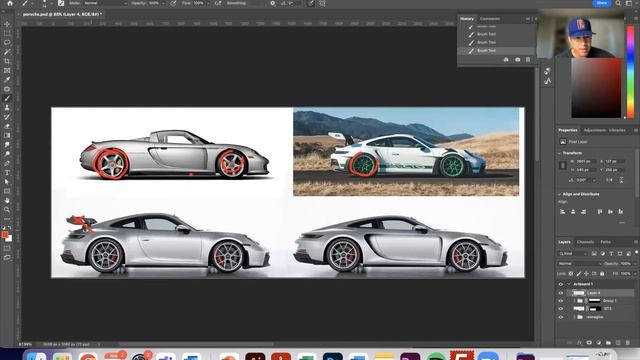Select the Gradient tool
This screenshot has height=360, width=640.
click(7, 136)
